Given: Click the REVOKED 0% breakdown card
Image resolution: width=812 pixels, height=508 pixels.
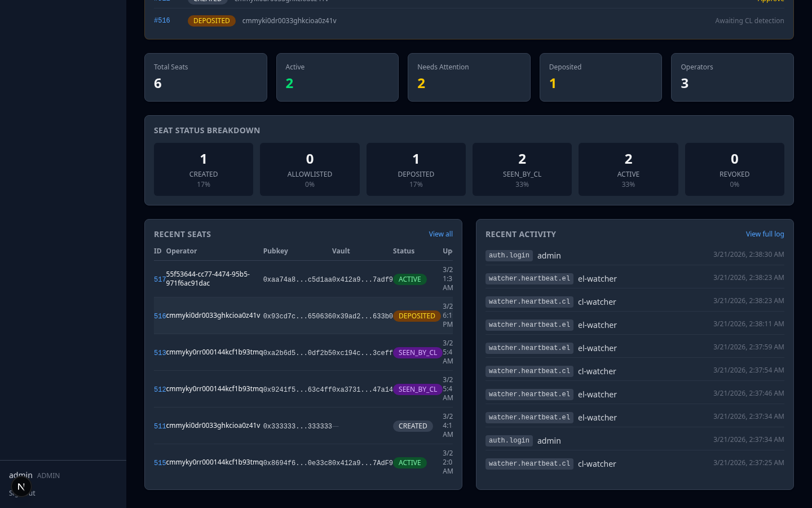Looking at the screenshot, I should [x=734, y=169].
